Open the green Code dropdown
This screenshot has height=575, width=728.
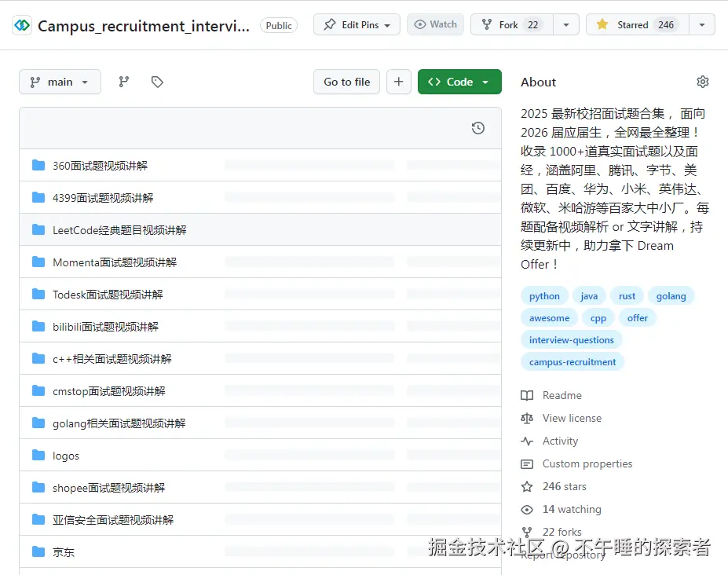tap(459, 81)
